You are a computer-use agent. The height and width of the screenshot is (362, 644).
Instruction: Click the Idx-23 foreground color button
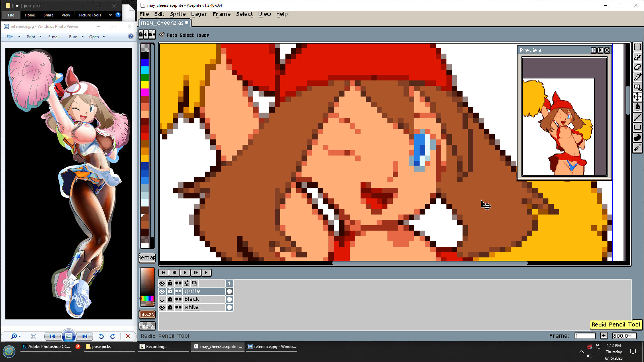147,315
